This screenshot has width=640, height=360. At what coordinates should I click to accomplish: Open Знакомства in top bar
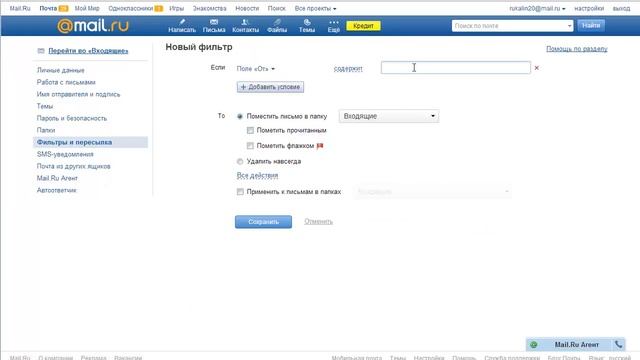coord(209,8)
